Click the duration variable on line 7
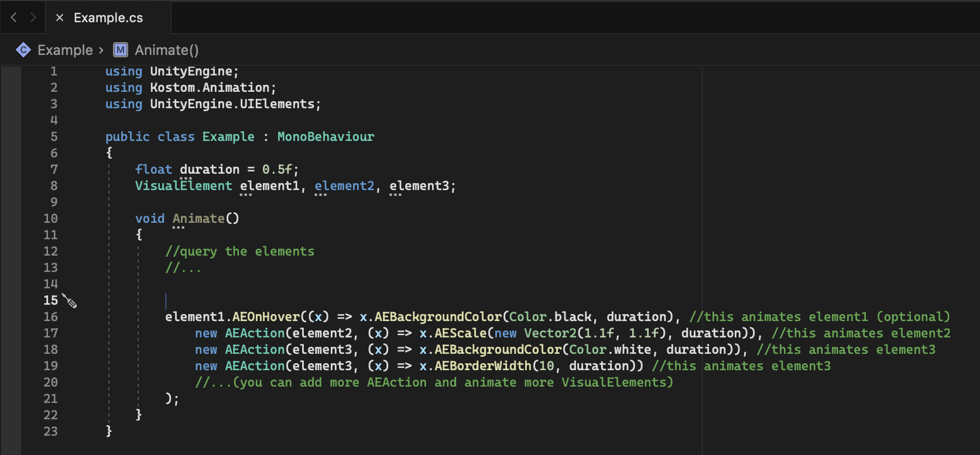This screenshot has height=455, width=980. click(210, 169)
